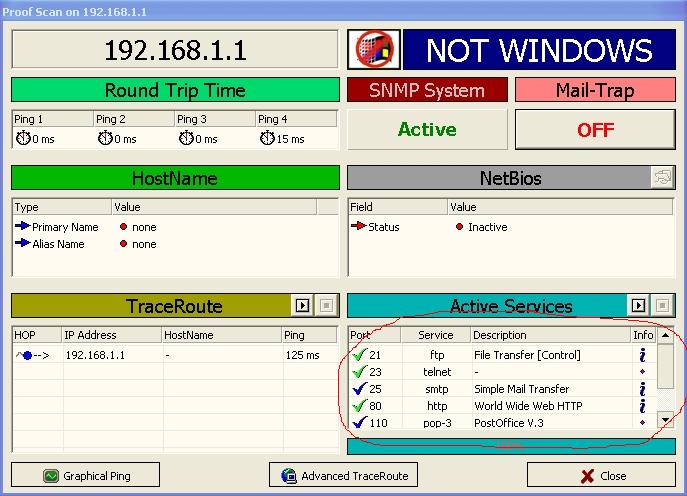Stop Active Services scan button
Viewport: 687px width, 496px height.
click(x=662, y=305)
